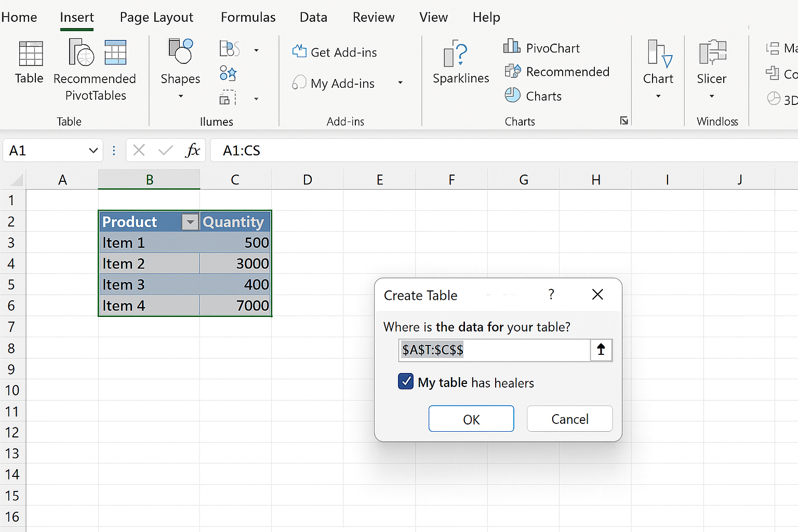Click the Chart filter icon
The height and width of the screenshot is (532, 798).
tap(660, 54)
